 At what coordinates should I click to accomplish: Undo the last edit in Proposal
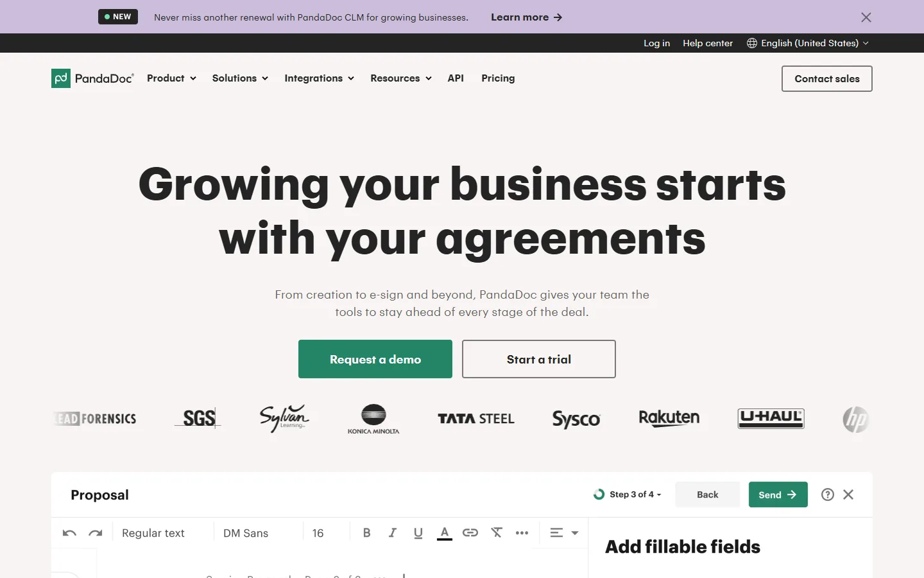pos(69,533)
